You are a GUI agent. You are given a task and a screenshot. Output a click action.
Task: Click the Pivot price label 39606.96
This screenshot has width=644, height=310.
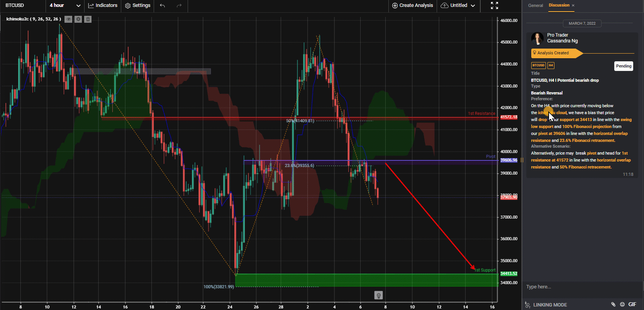(509, 160)
